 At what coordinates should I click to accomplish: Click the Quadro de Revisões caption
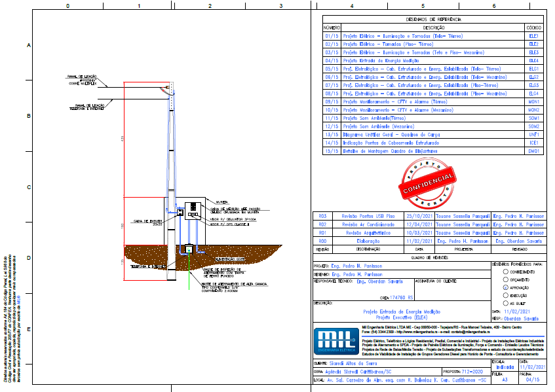click(x=429, y=258)
